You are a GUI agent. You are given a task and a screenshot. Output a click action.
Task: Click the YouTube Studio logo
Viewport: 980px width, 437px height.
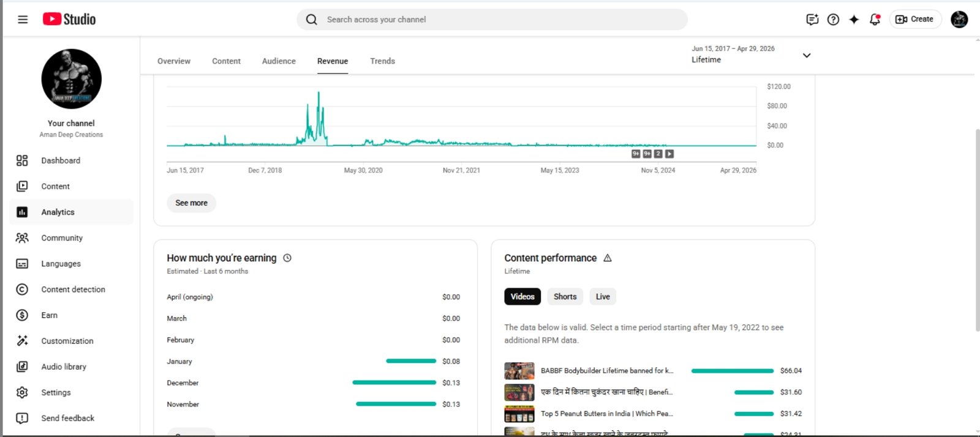click(69, 20)
